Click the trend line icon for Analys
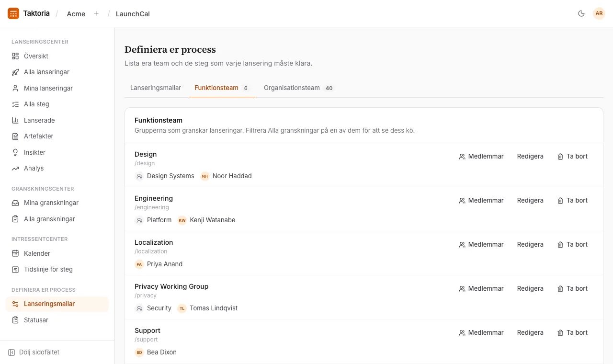 pos(15,169)
